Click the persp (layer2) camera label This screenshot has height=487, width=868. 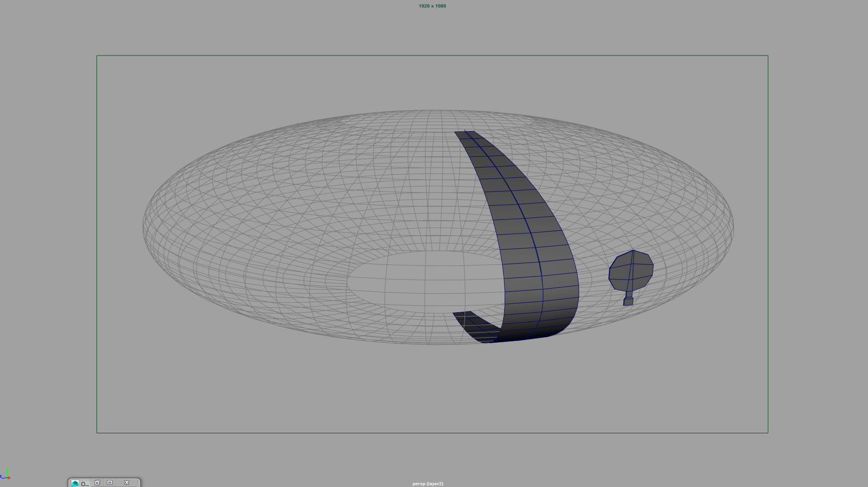point(428,484)
